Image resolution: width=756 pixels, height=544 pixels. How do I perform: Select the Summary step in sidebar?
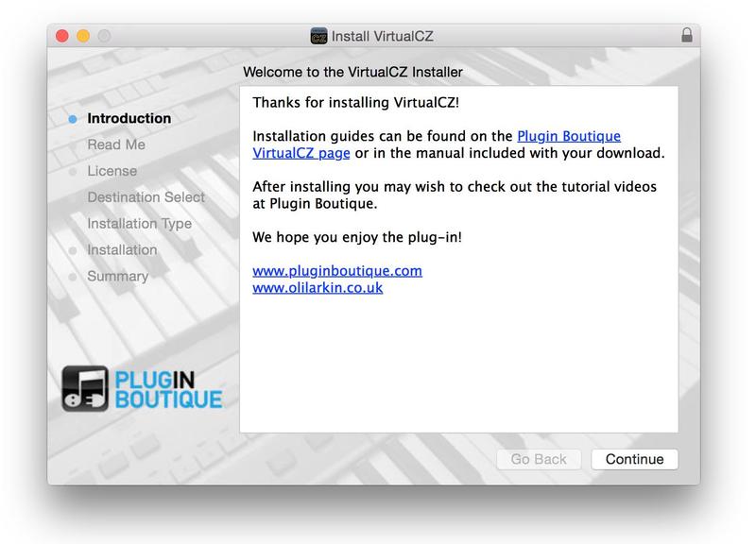(117, 276)
